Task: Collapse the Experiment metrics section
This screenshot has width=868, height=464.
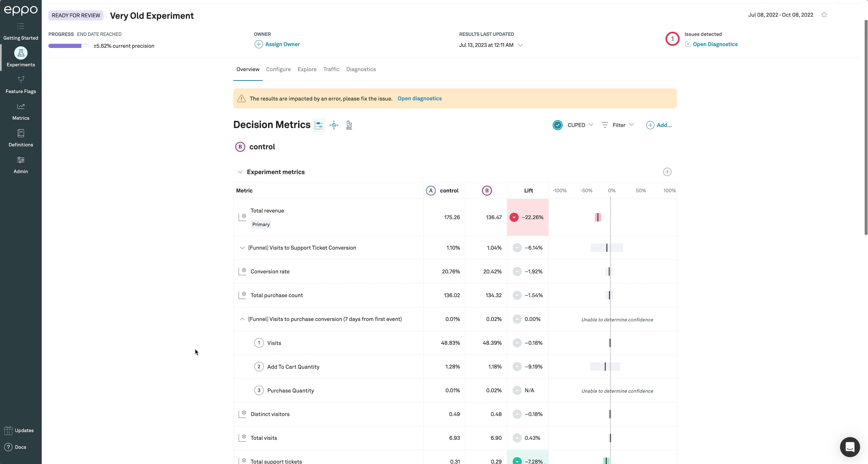Action: (x=240, y=172)
